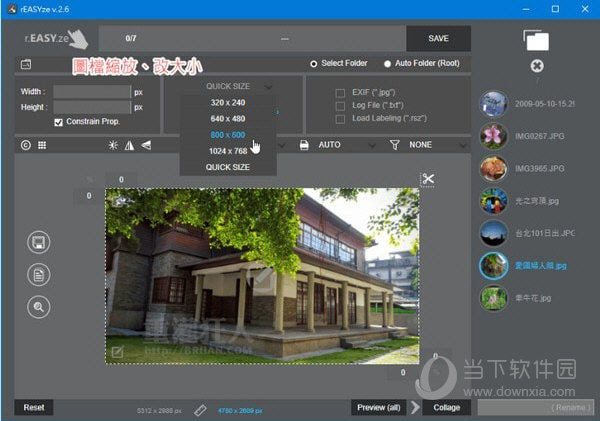Image resolution: width=600 pixels, height=421 pixels.
Task: Select the IMG0267.JPG flower thumbnail
Action: click(494, 136)
